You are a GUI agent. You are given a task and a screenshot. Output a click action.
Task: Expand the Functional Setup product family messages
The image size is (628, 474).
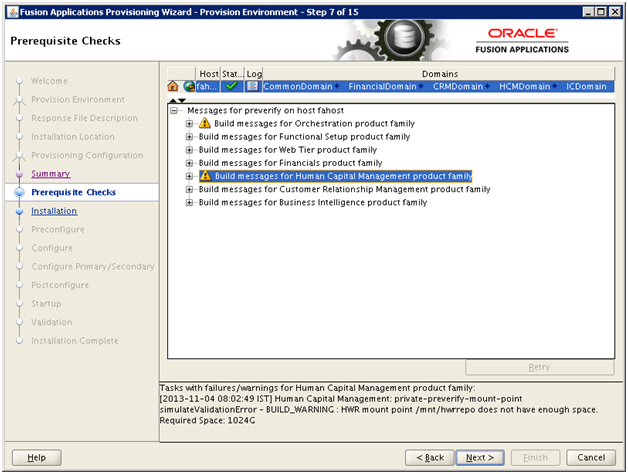pos(189,137)
